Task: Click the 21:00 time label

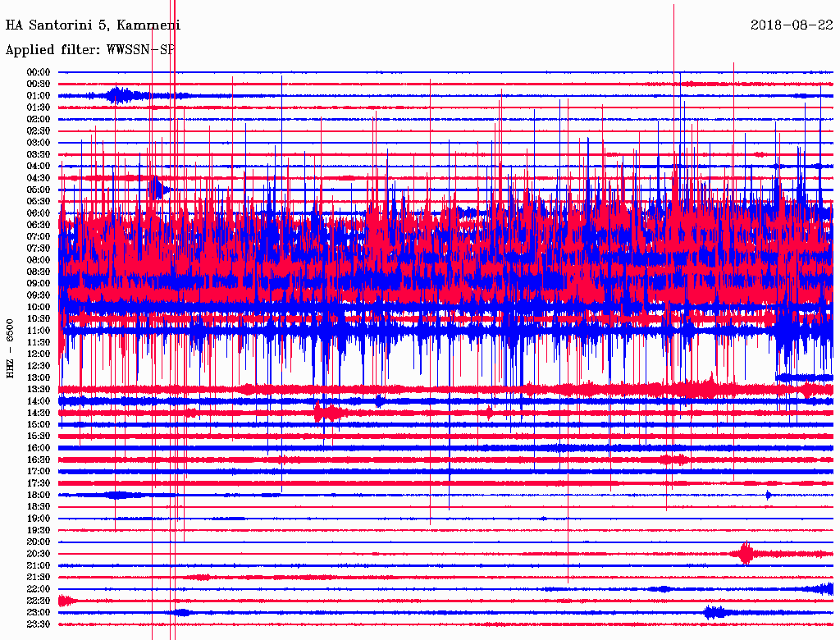Action: click(39, 566)
